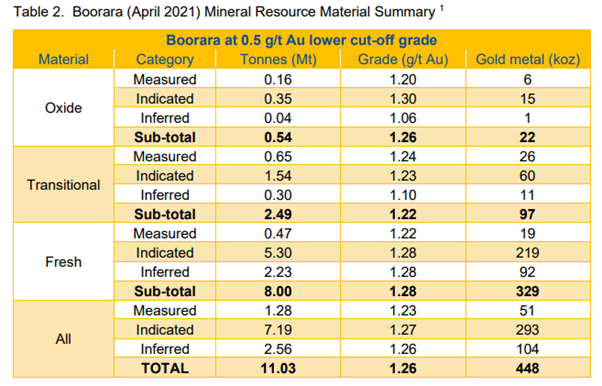Image resolution: width=602 pixels, height=386 pixels.
Task: Select All Inferred gold value 104
Action: pyautogui.click(x=528, y=349)
